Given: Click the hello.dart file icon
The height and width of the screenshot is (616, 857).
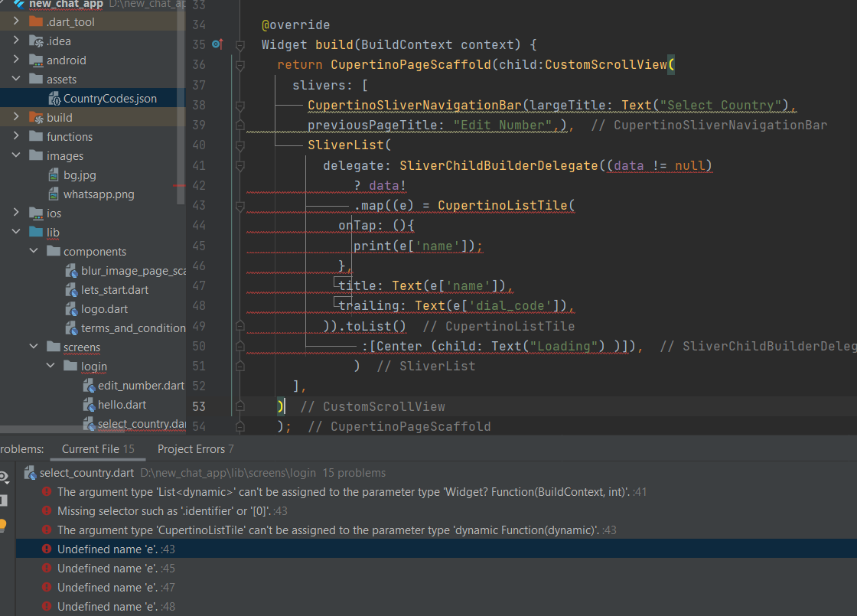Looking at the screenshot, I should [x=89, y=405].
